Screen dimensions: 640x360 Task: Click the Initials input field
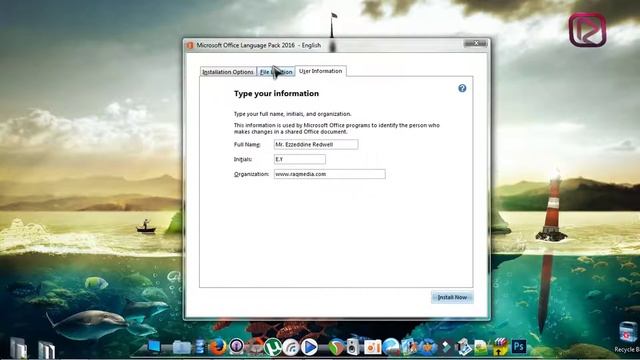click(300, 159)
